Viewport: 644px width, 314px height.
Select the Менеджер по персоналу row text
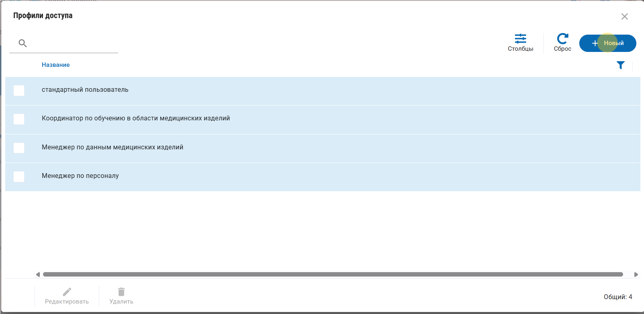click(80, 176)
